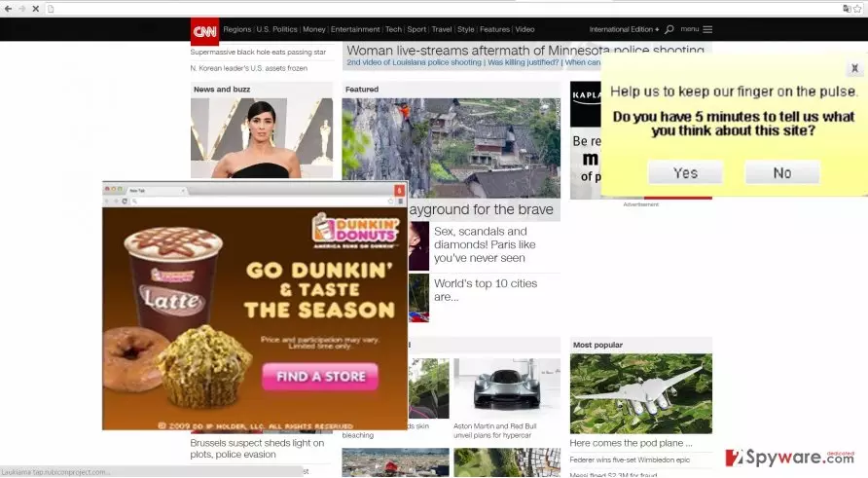Stop page loading with the X icon
The width and height of the screenshot is (868, 478).
coord(35,9)
